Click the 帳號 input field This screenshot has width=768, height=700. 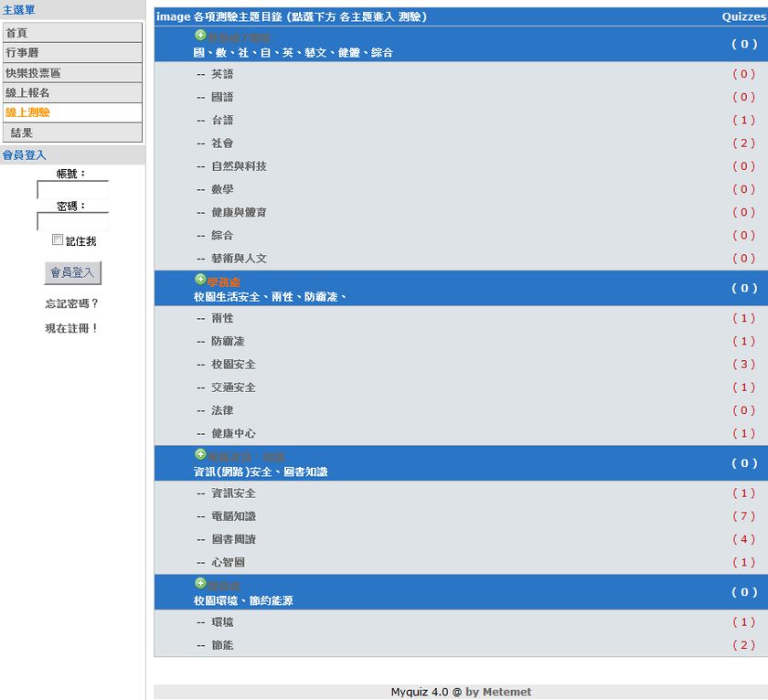point(72,190)
